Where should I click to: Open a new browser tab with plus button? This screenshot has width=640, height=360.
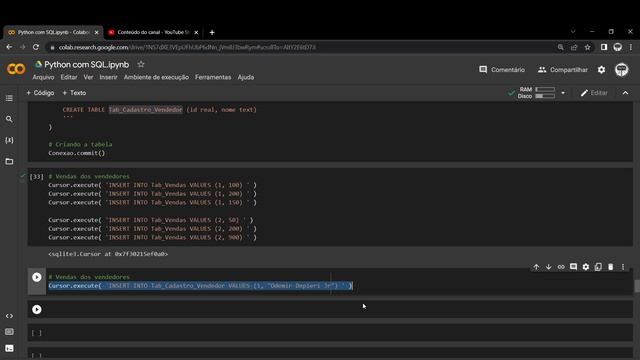212,32
